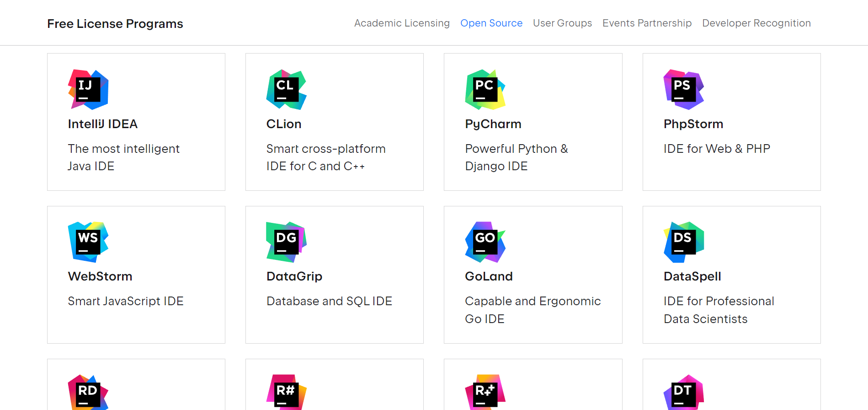Click the dotTrace DT logo icon
Image resolution: width=868 pixels, height=410 pixels.
point(684,392)
